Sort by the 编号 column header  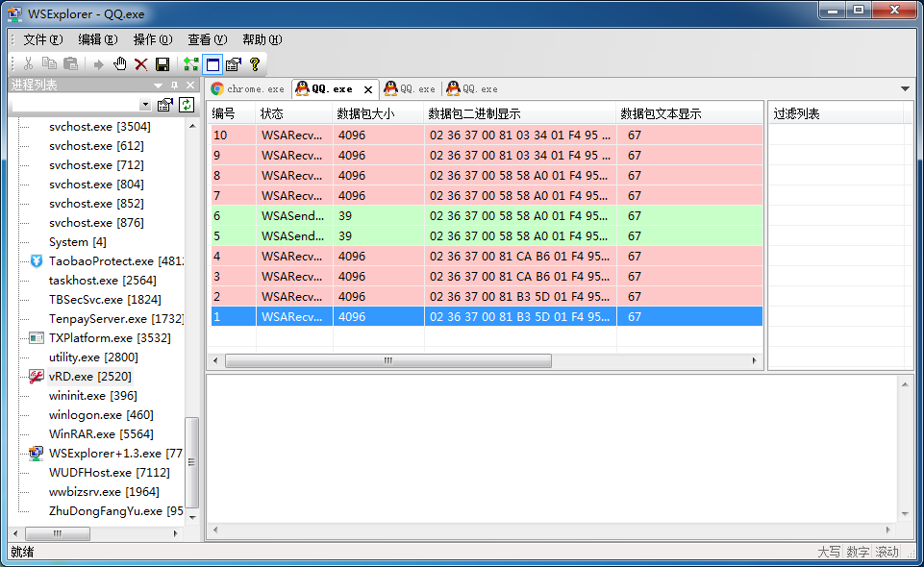[233, 113]
